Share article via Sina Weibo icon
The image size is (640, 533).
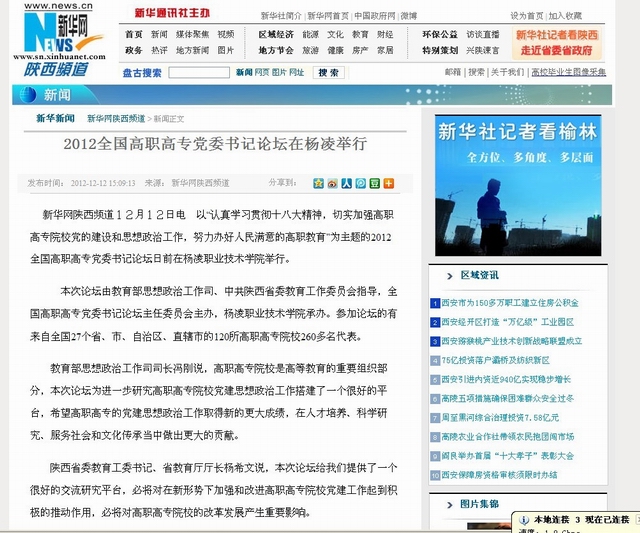click(x=332, y=184)
